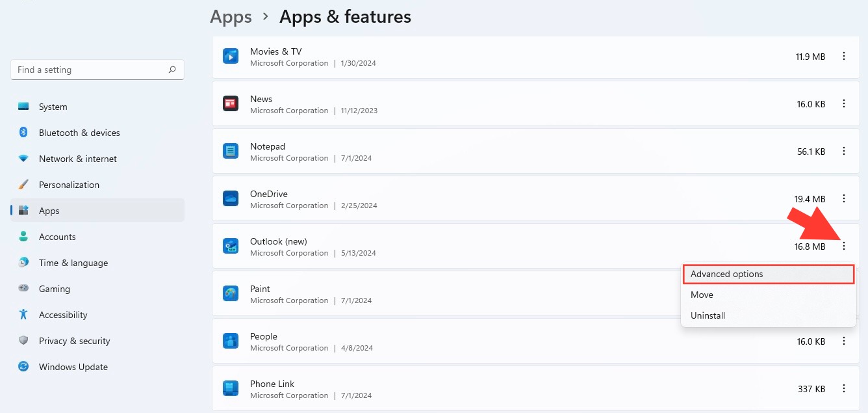
Task: Click the Outlook (new) app icon
Action: [231, 246]
